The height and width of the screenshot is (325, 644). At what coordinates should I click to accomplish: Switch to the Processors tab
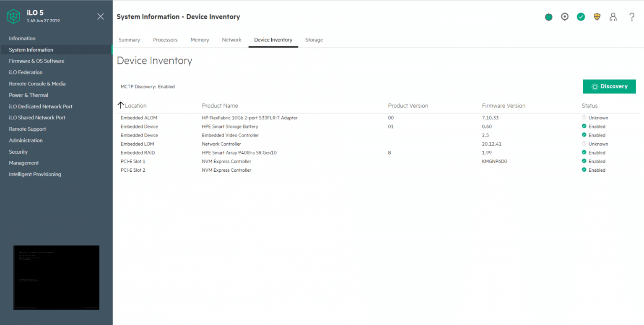point(165,40)
